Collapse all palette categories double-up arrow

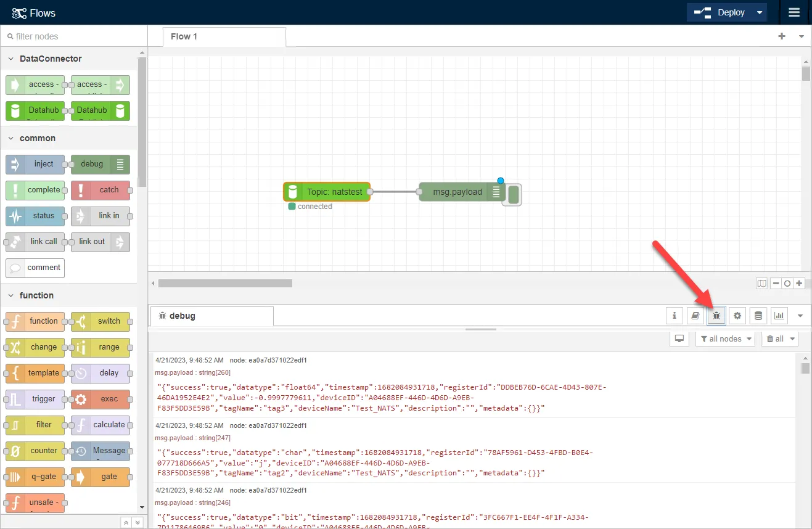(126, 522)
